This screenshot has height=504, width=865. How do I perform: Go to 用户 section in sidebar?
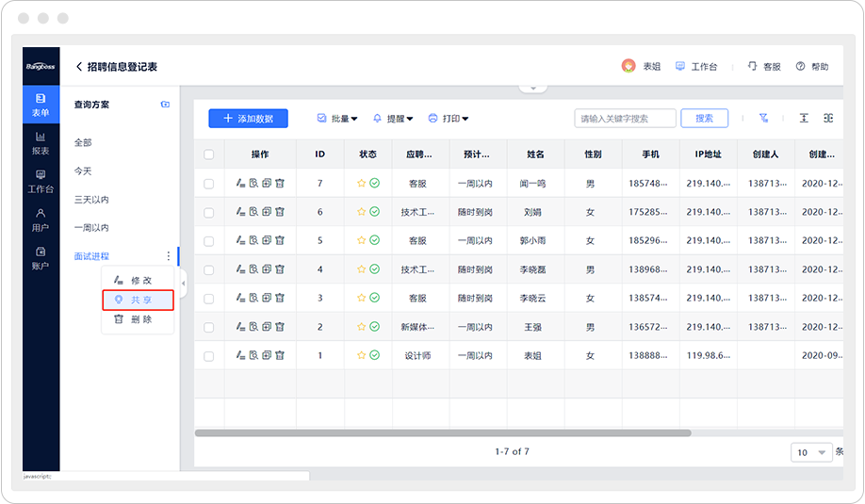[x=41, y=219]
